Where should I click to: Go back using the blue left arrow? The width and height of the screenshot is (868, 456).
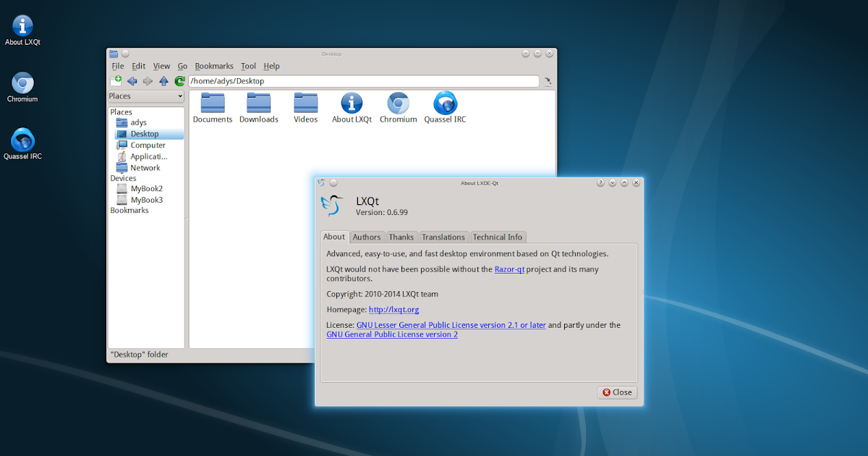132,81
